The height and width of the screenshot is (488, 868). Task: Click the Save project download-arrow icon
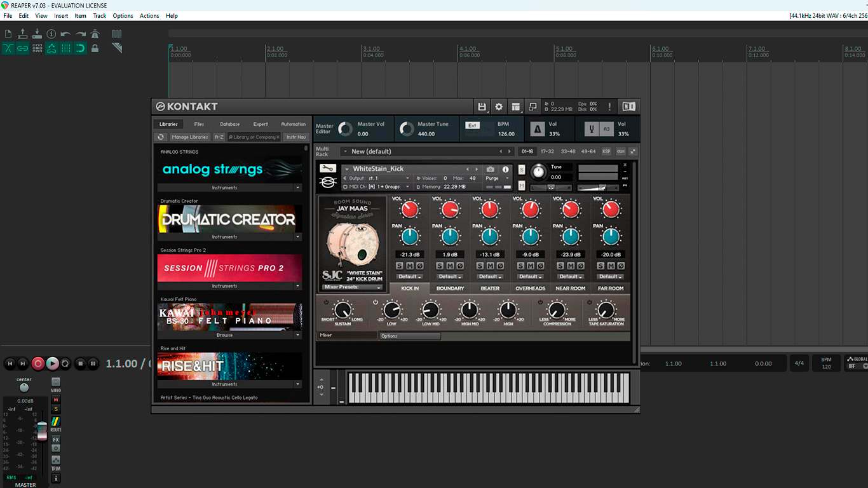pos(37,34)
